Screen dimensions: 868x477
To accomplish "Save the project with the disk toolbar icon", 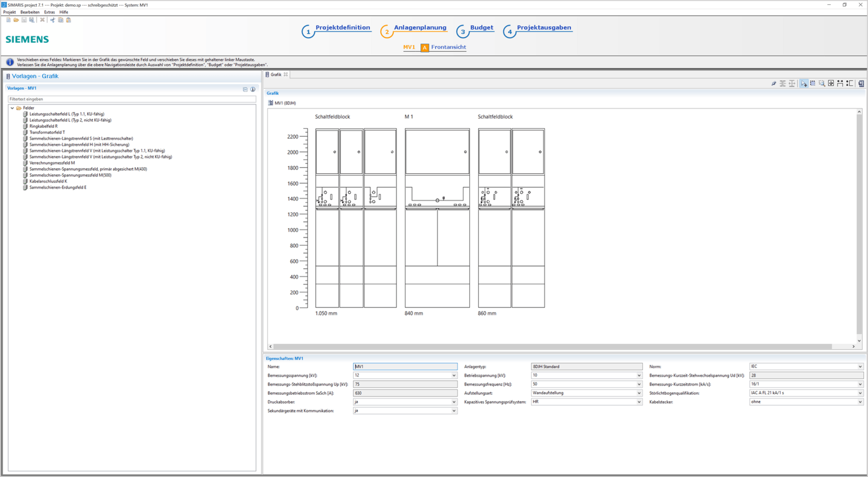I will tap(23, 20).
